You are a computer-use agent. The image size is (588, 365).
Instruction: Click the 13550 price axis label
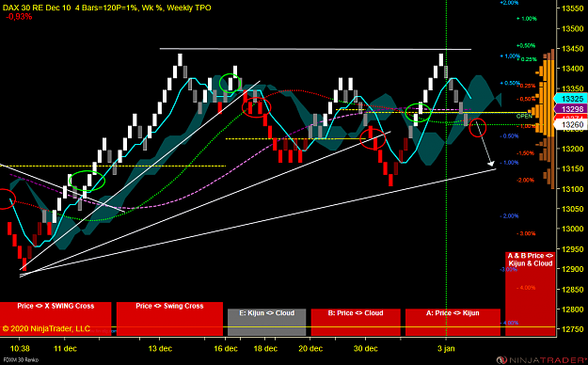coord(572,8)
